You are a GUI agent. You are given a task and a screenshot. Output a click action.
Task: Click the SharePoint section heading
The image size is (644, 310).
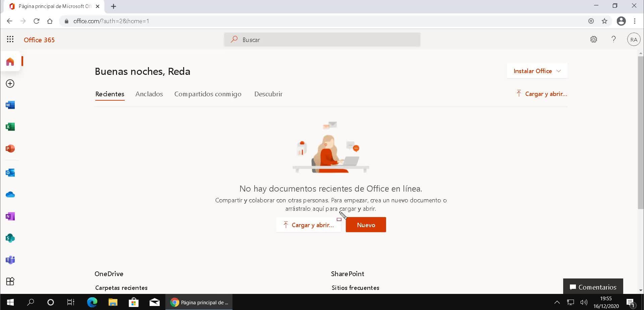coord(347,274)
